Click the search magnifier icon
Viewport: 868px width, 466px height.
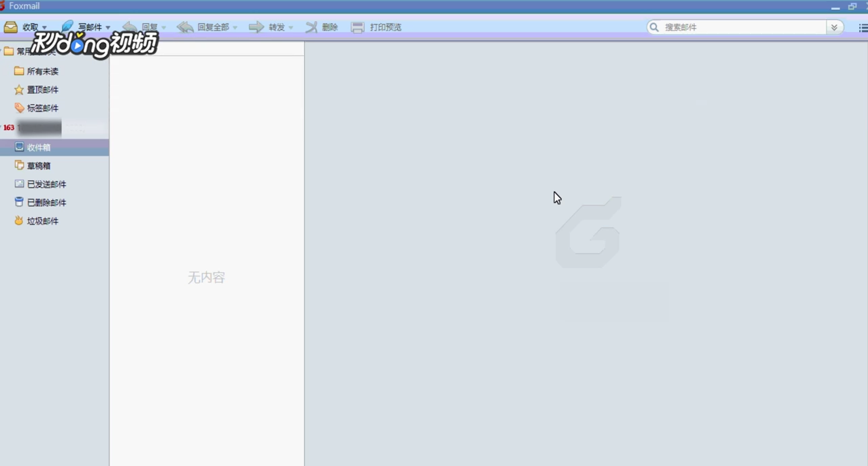coord(654,27)
